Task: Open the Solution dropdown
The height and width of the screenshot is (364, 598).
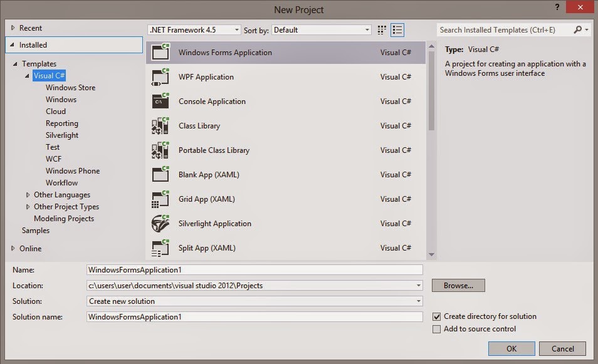Action: pyautogui.click(x=418, y=301)
